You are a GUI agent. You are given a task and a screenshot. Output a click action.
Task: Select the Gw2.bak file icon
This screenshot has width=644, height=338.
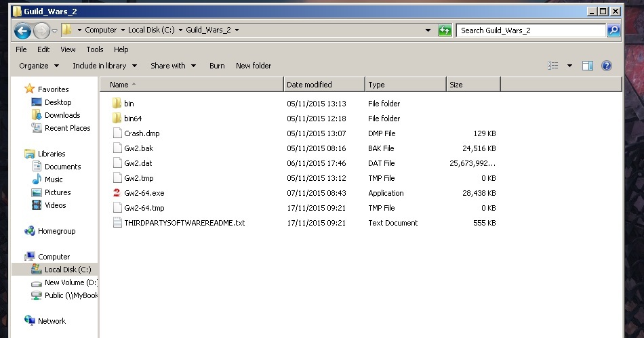point(117,148)
